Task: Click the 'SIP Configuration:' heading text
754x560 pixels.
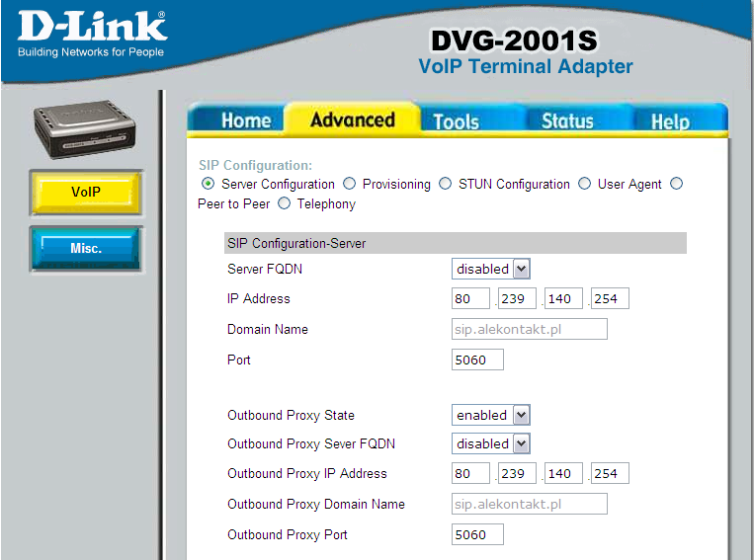Action: pyautogui.click(x=255, y=165)
